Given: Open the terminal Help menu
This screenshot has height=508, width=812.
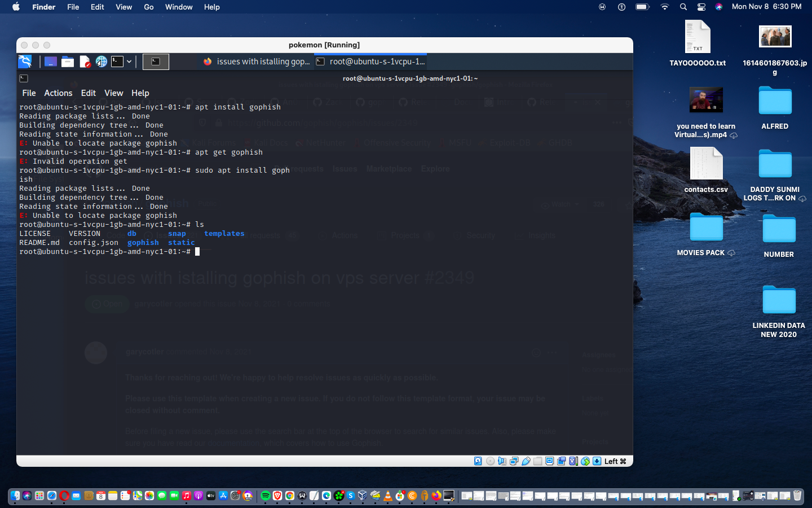Looking at the screenshot, I should coord(140,93).
